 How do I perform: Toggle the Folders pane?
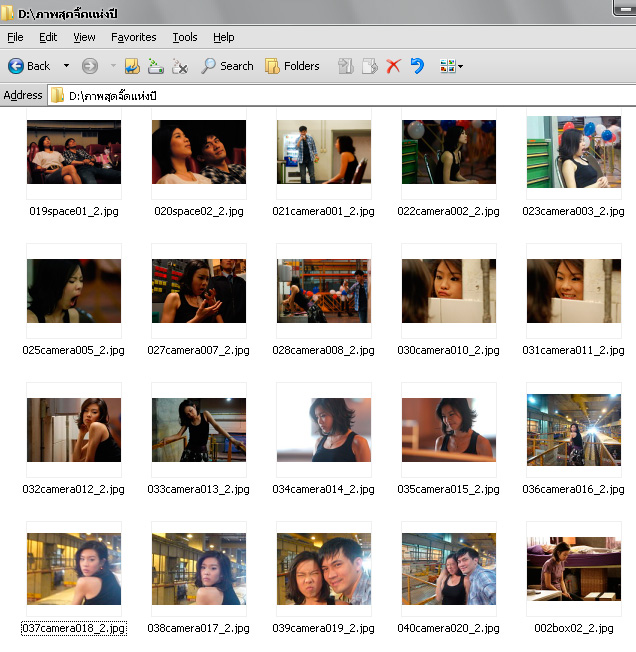[x=292, y=66]
